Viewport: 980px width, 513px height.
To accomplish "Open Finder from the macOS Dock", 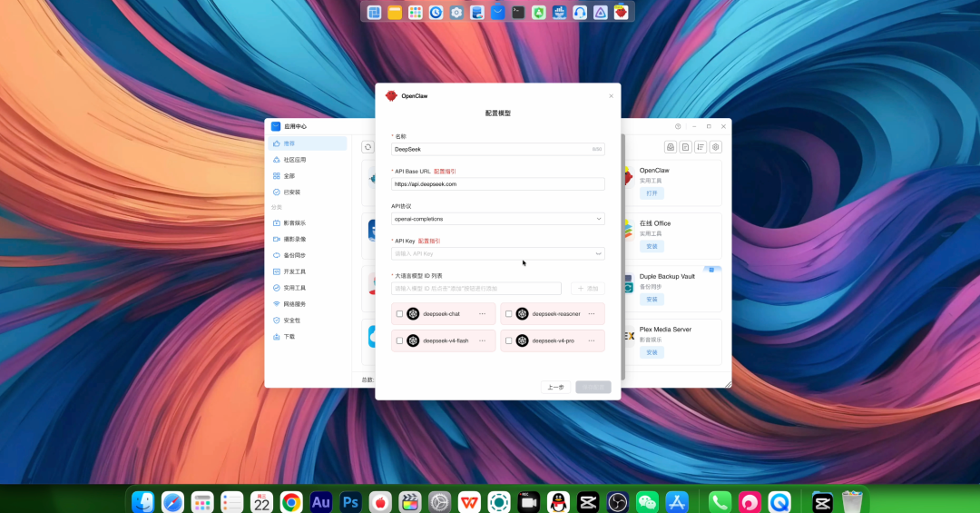I will (x=143, y=502).
